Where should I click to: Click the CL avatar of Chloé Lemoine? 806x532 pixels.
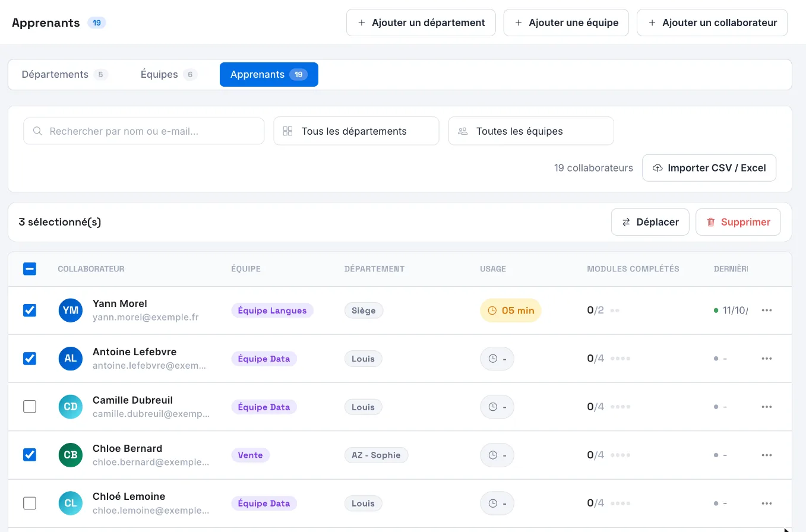71,503
